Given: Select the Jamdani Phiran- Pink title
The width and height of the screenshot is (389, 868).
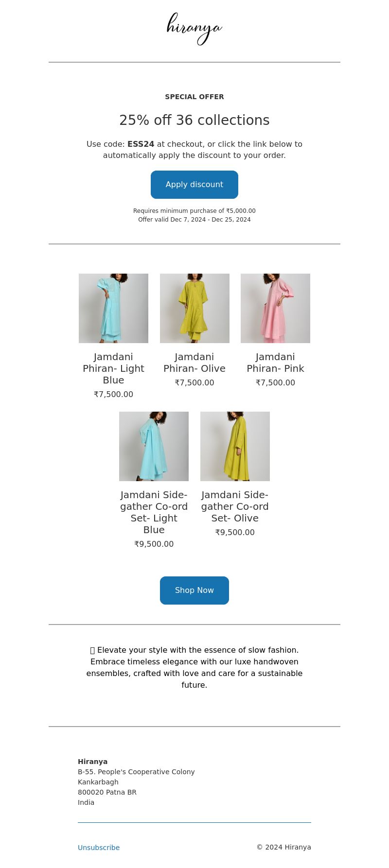Looking at the screenshot, I should click(x=275, y=363).
